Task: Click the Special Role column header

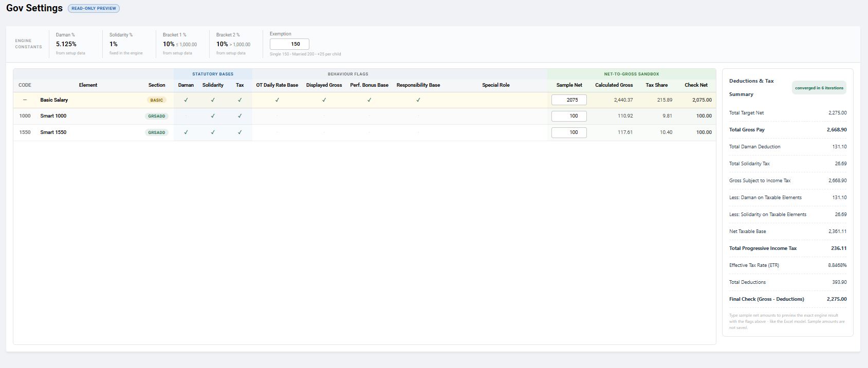Action: pos(495,85)
